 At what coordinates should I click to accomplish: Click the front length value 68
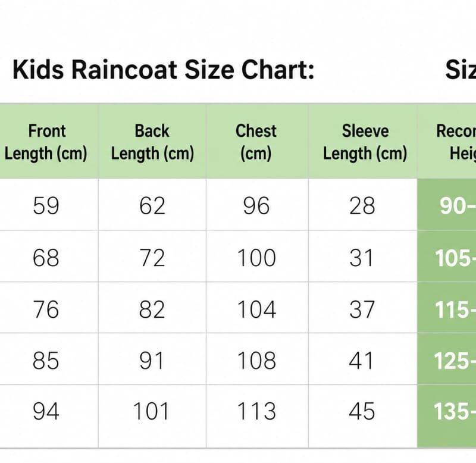click(x=46, y=258)
